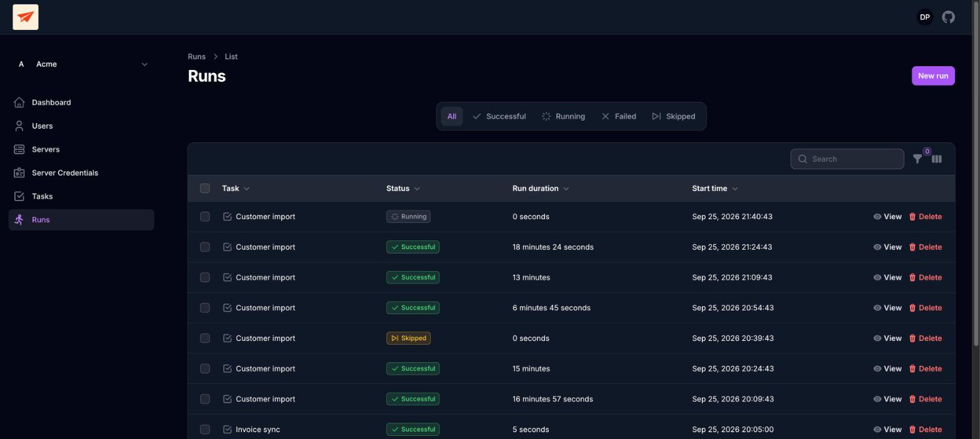
Task: Check the 6 minutes 45 seconds row checkbox
Action: 205,308
